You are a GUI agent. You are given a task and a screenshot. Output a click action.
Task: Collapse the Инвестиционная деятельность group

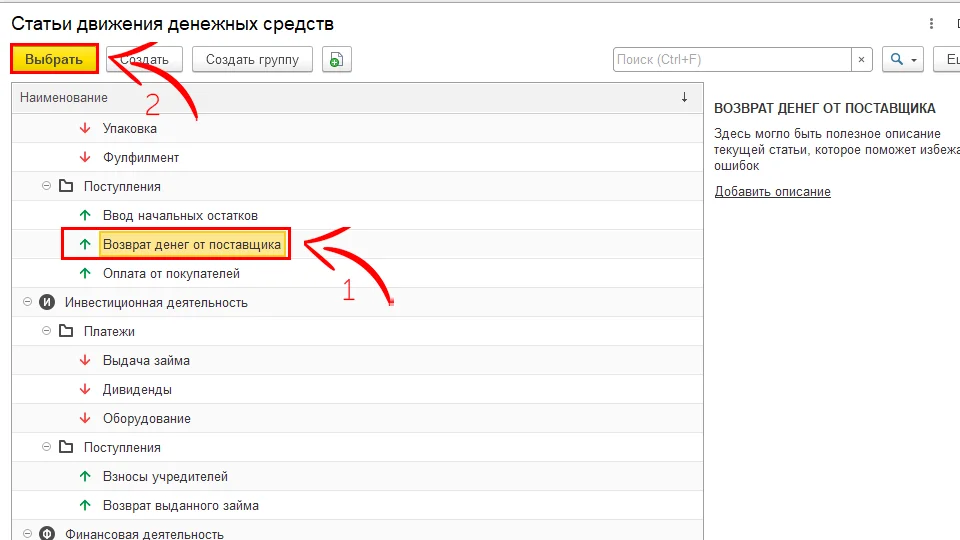point(28,302)
